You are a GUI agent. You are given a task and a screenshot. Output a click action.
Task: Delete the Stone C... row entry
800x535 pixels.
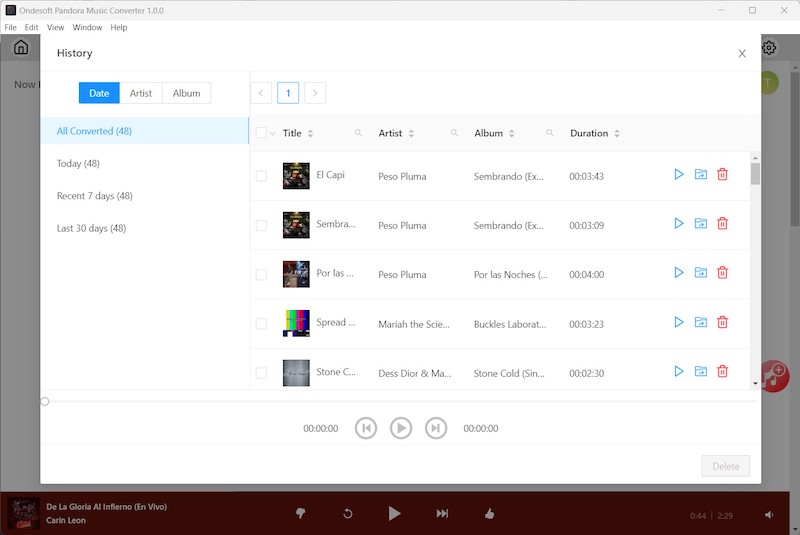722,371
